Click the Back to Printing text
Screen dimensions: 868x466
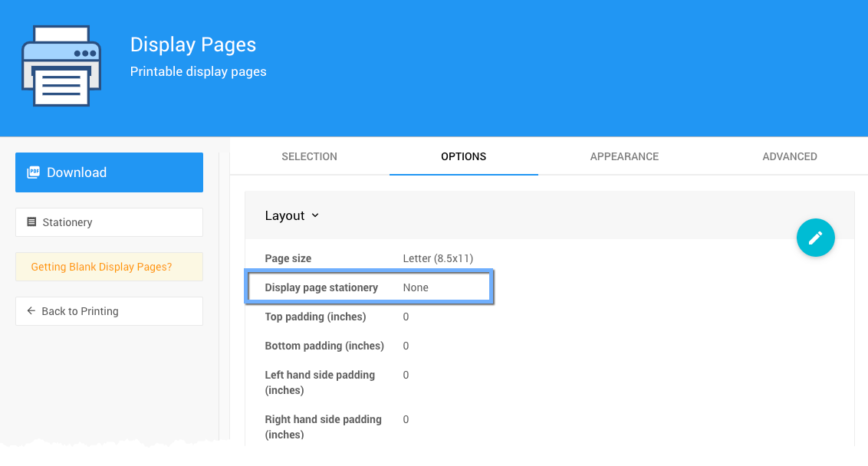coord(80,311)
